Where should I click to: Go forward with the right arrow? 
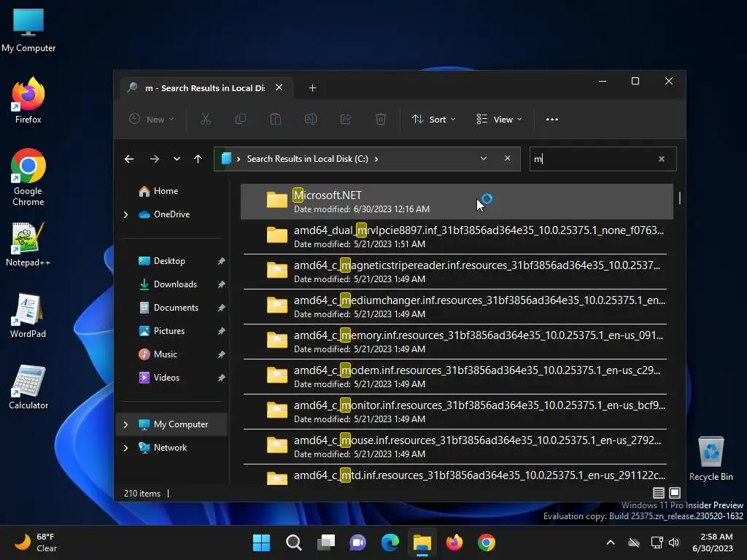tap(155, 159)
